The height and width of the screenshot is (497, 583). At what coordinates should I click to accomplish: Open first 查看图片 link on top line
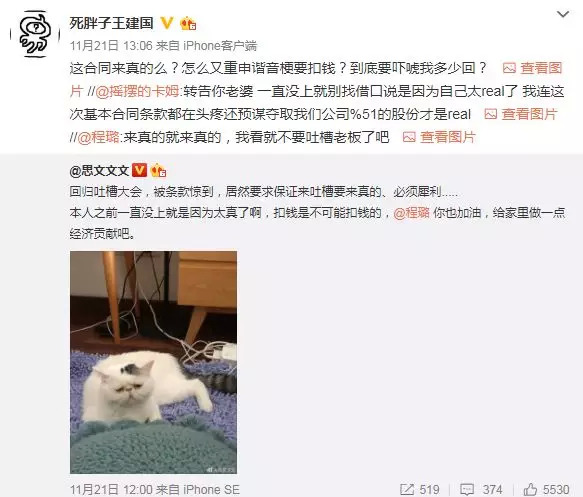[x=532, y=68]
